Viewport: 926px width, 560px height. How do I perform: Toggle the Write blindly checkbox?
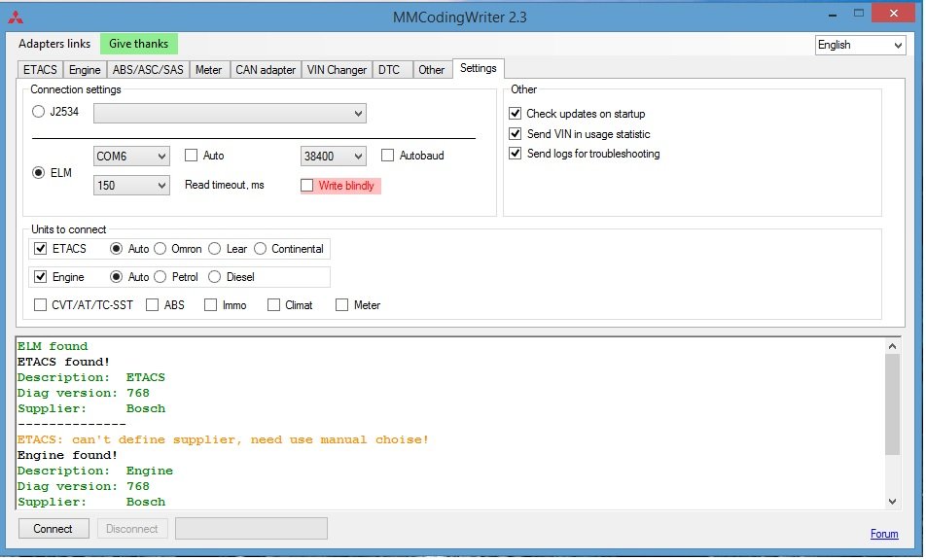[x=307, y=186]
